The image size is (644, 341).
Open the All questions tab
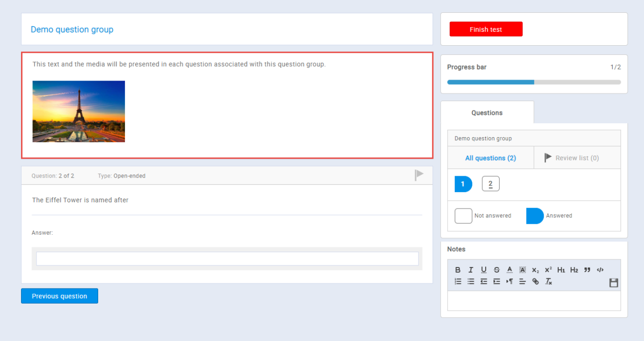click(490, 158)
